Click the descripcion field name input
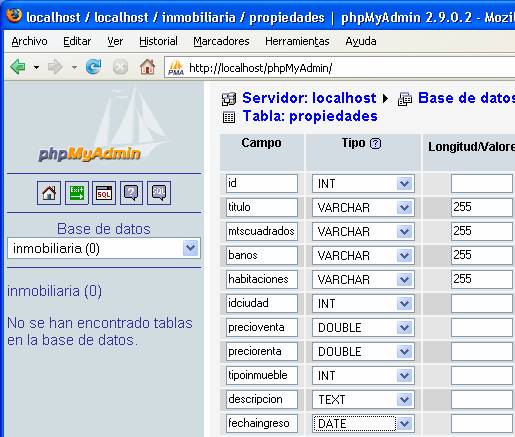Viewport: 515px width, 437px height. click(262, 399)
